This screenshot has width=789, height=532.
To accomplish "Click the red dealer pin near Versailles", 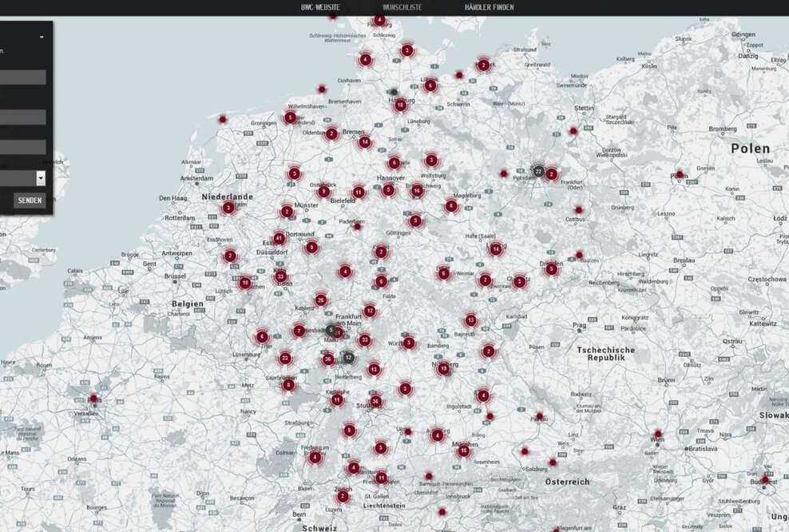I will coord(93,399).
